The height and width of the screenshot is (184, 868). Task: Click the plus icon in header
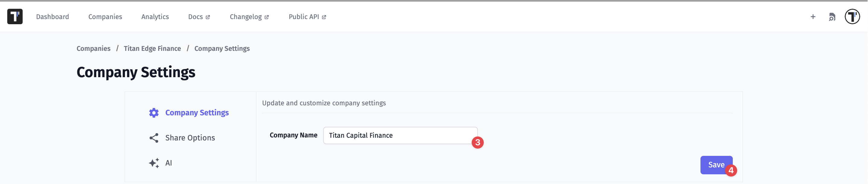pyautogui.click(x=813, y=17)
